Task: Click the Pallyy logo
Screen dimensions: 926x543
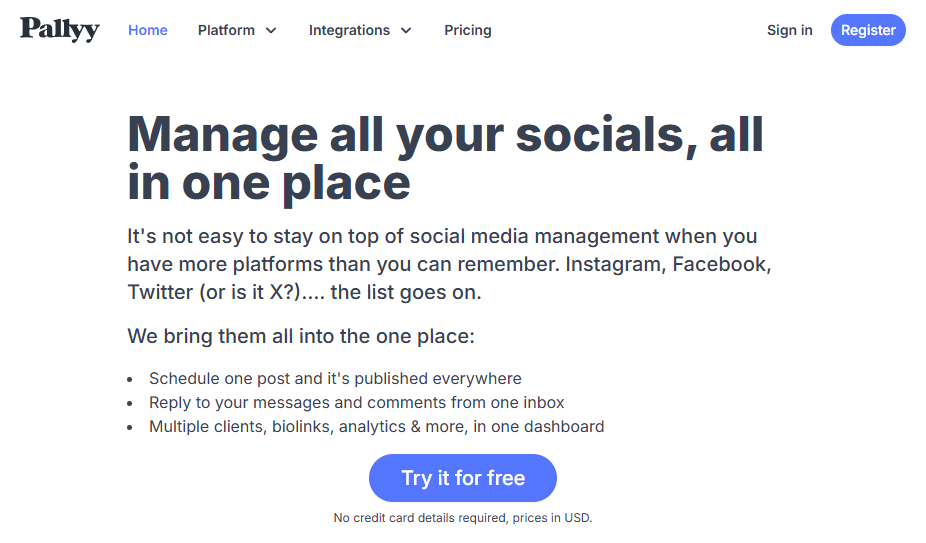Action: [60, 29]
